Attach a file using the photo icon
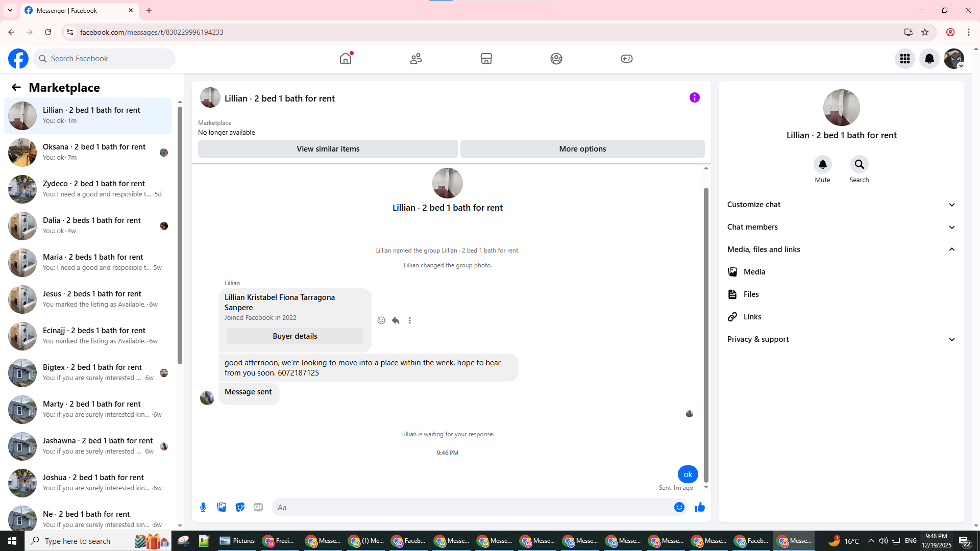Viewport: 980px width, 551px height. (x=222, y=507)
